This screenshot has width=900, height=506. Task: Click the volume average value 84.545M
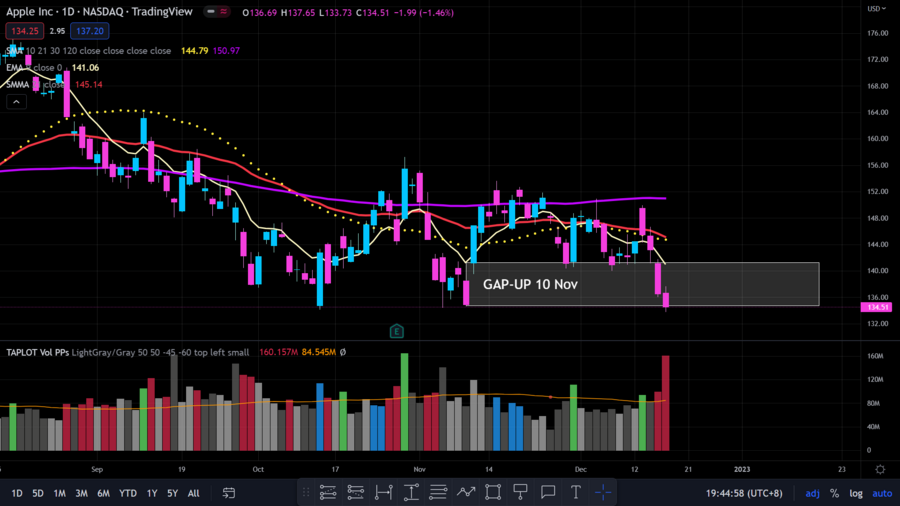(x=319, y=352)
